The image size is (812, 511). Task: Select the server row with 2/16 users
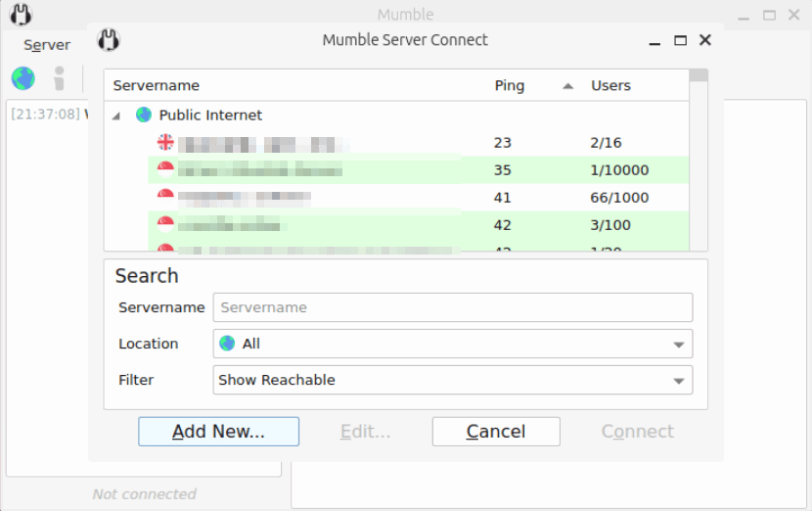point(419,143)
